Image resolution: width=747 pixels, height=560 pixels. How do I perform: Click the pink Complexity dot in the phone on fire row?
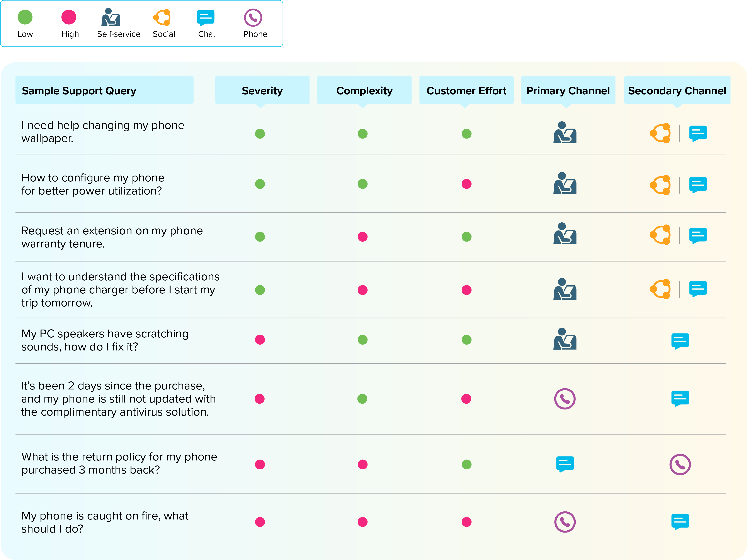pos(362,522)
